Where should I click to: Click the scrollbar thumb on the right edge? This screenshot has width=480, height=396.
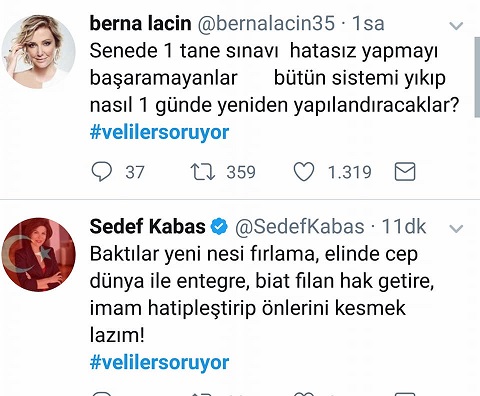(477, 77)
